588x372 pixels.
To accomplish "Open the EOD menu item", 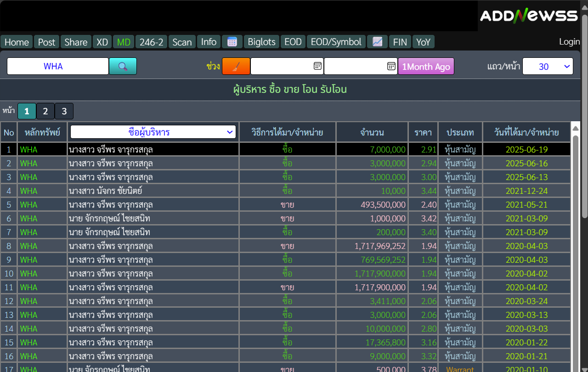I will click(293, 42).
